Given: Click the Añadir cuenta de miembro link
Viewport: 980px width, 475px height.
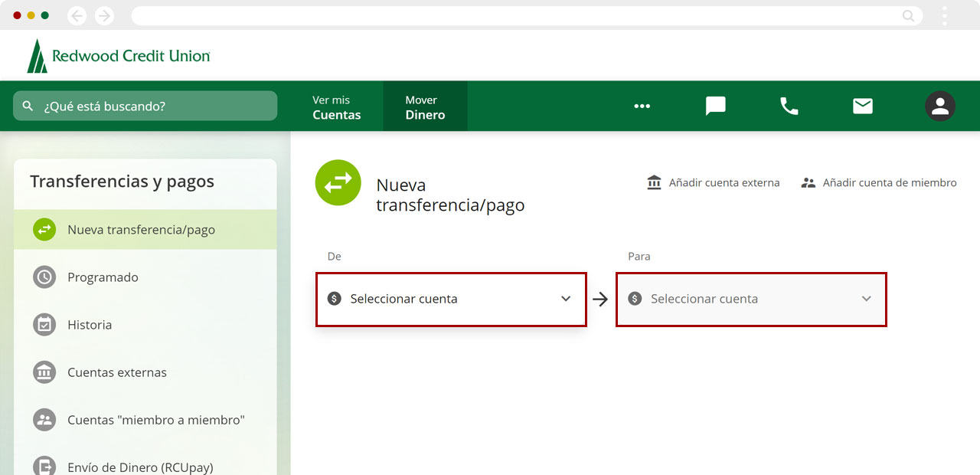Looking at the screenshot, I should [x=879, y=183].
